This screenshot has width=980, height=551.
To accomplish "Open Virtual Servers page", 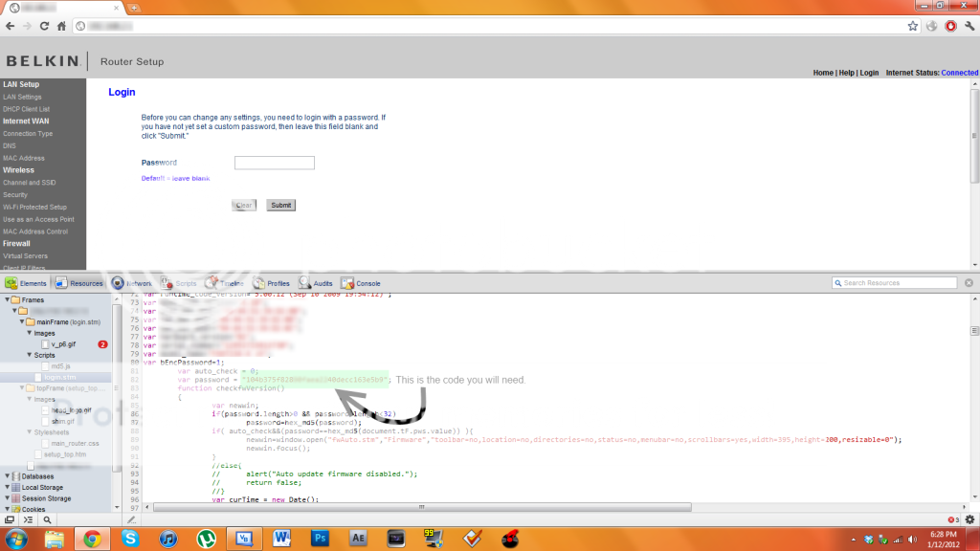I will [x=25, y=256].
